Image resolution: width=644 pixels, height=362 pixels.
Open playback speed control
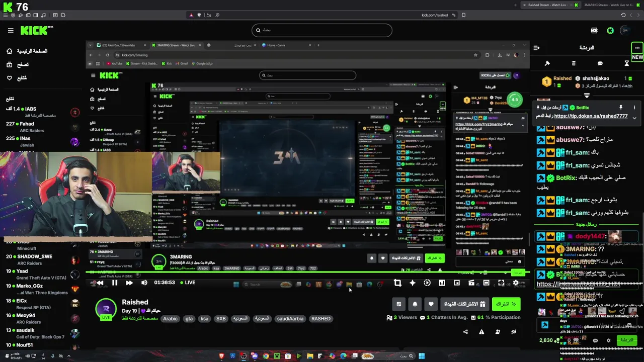pos(427,283)
